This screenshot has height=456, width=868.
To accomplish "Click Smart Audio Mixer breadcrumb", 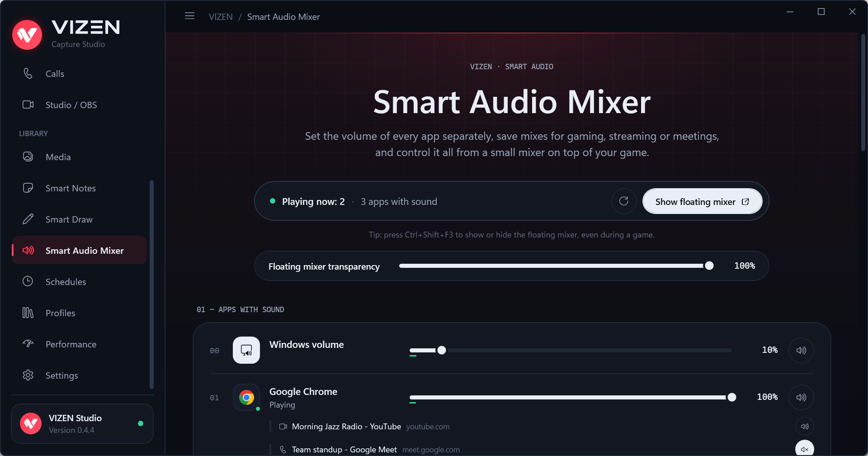I will 283,17.
